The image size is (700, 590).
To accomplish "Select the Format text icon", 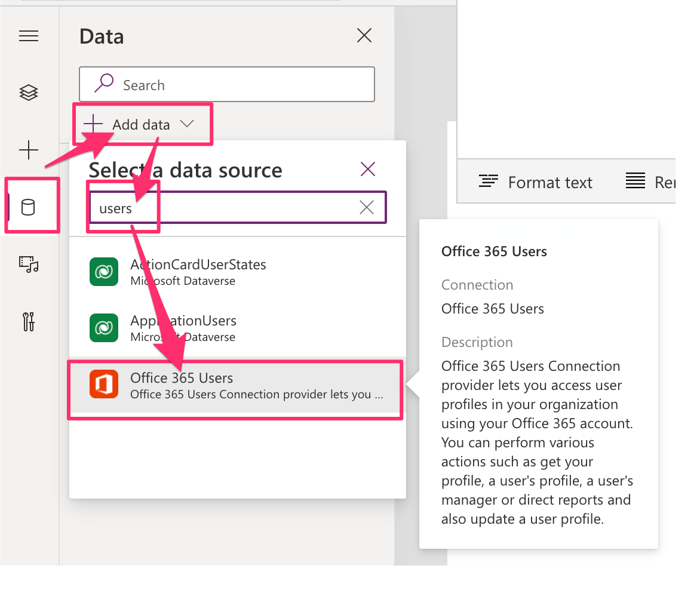I will (x=489, y=182).
